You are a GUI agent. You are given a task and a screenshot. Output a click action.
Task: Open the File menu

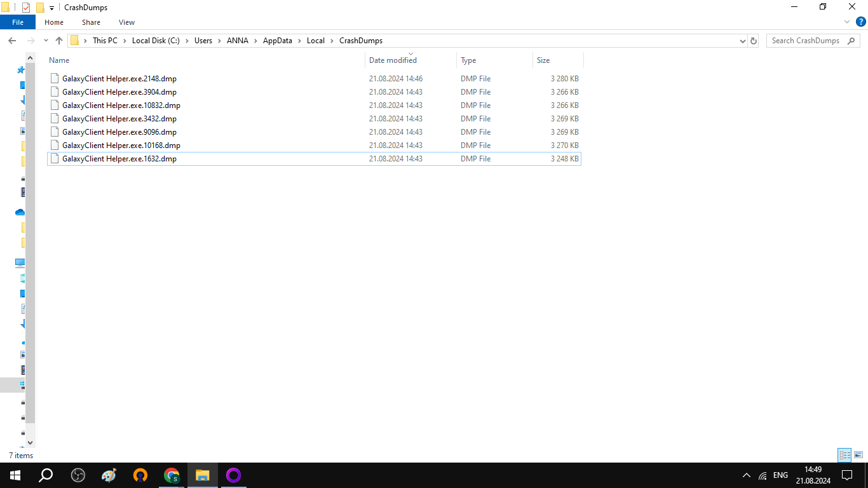[18, 22]
